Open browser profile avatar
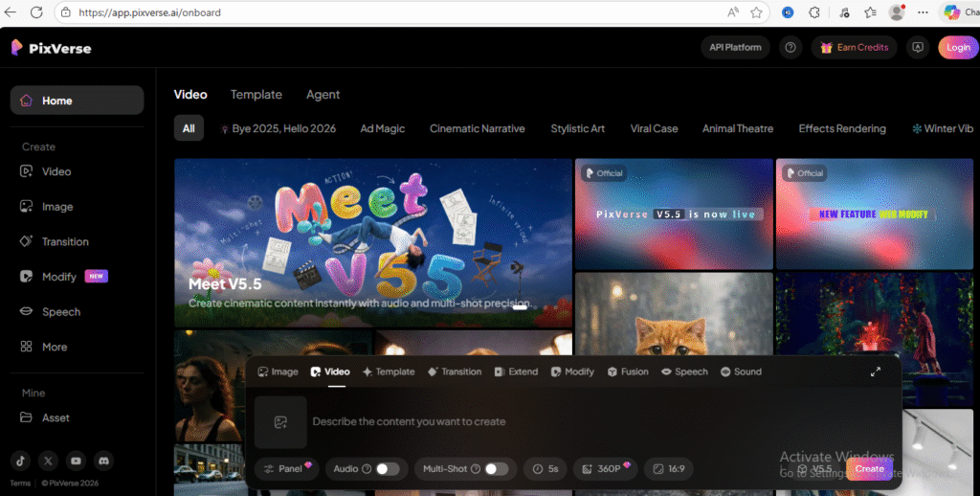This screenshot has height=496, width=980. coord(897,12)
